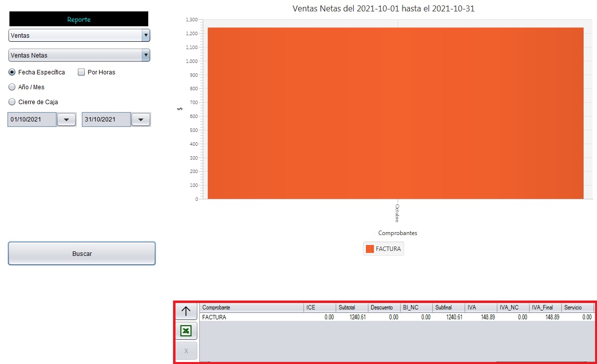Enable the Por Horas checkbox
597x364 pixels.
pyautogui.click(x=81, y=72)
